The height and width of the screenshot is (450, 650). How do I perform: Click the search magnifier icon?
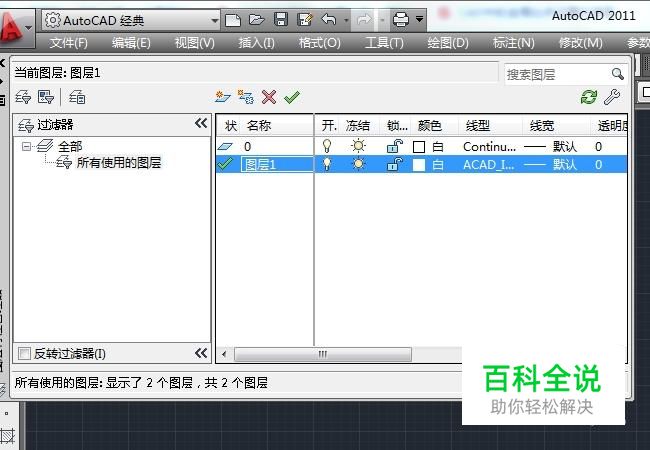click(617, 74)
